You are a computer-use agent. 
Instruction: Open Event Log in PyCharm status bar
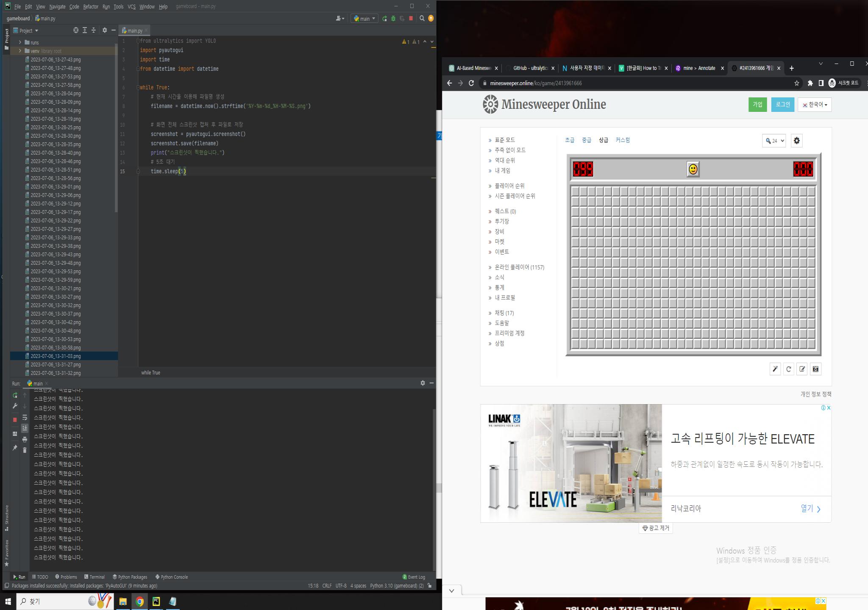(x=414, y=577)
